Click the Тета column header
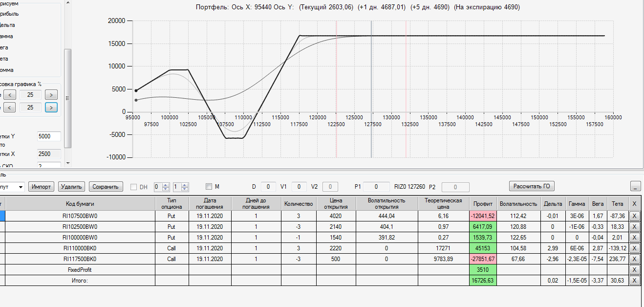The image size is (644, 307). pyautogui.click(x=618, y=203)
